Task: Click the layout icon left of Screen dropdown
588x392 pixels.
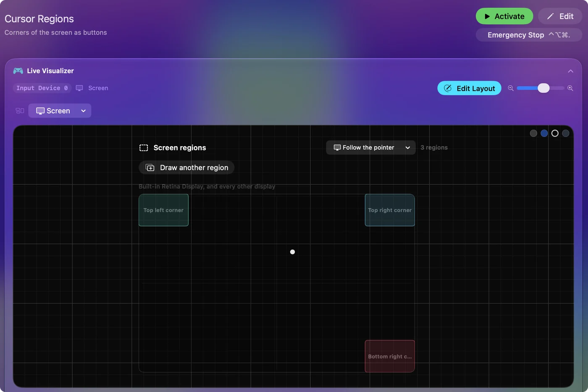Action: coord(20,111)
